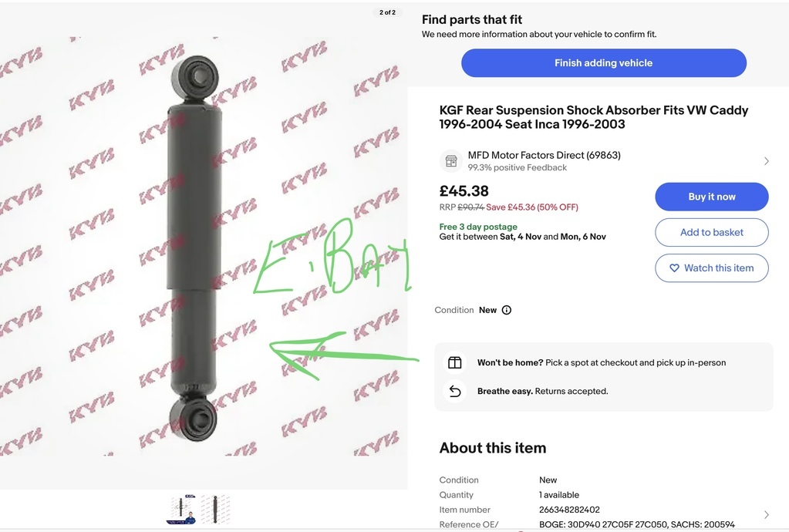Viewport: 789px width, 532px height.
Task: Select the second product thumbnail
Action: click(x=215, y=510)
